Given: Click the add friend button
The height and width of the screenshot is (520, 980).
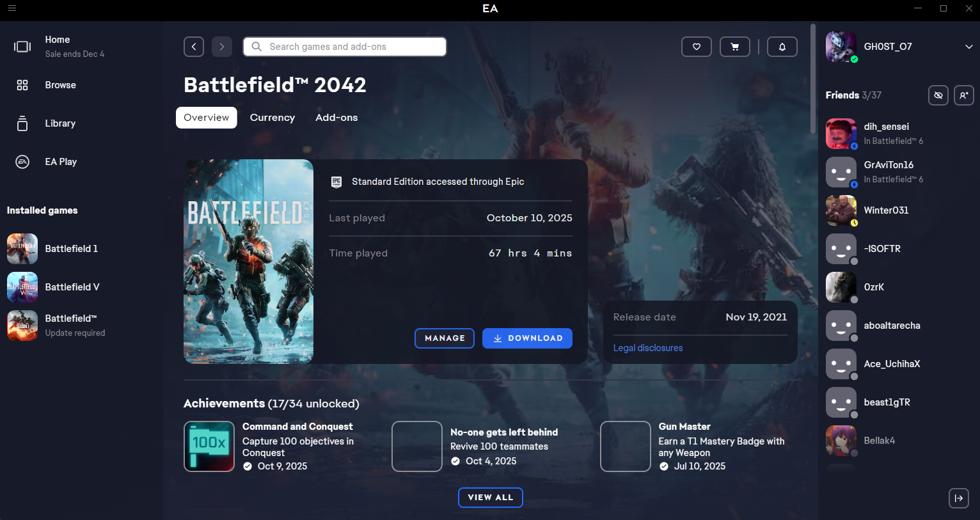Looking at the screenshot, I should pos(964,95).
